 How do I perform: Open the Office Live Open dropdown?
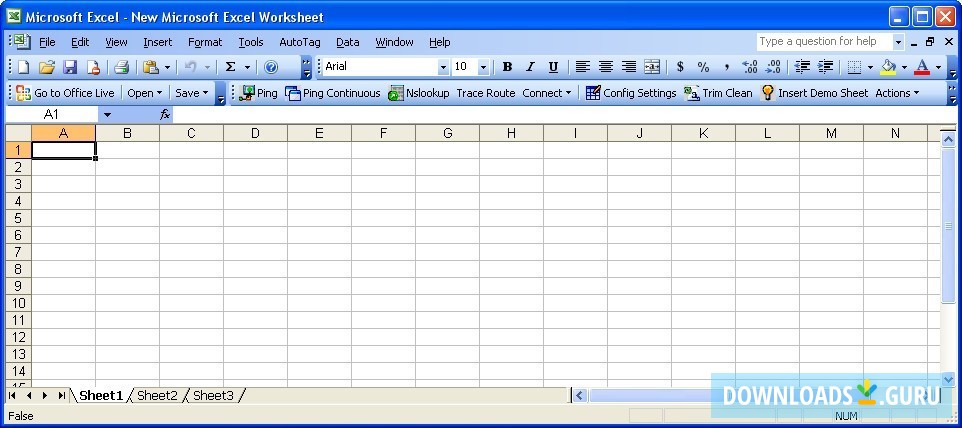click(145, 93)
